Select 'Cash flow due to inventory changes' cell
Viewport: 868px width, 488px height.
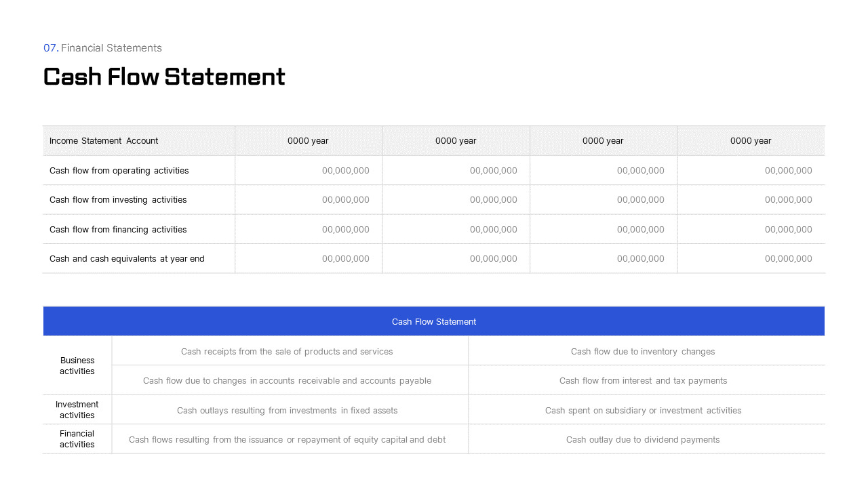point(646,351)
